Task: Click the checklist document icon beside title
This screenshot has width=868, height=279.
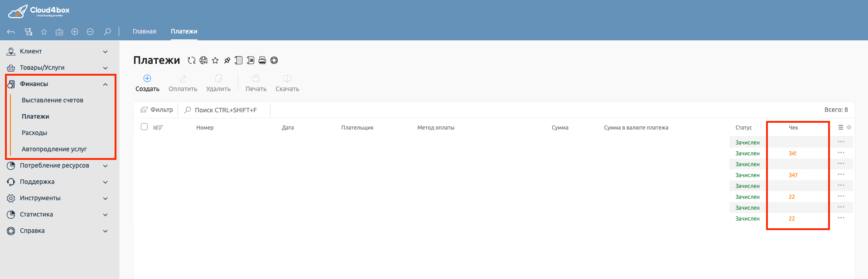Action: click(x=239, y=60)
